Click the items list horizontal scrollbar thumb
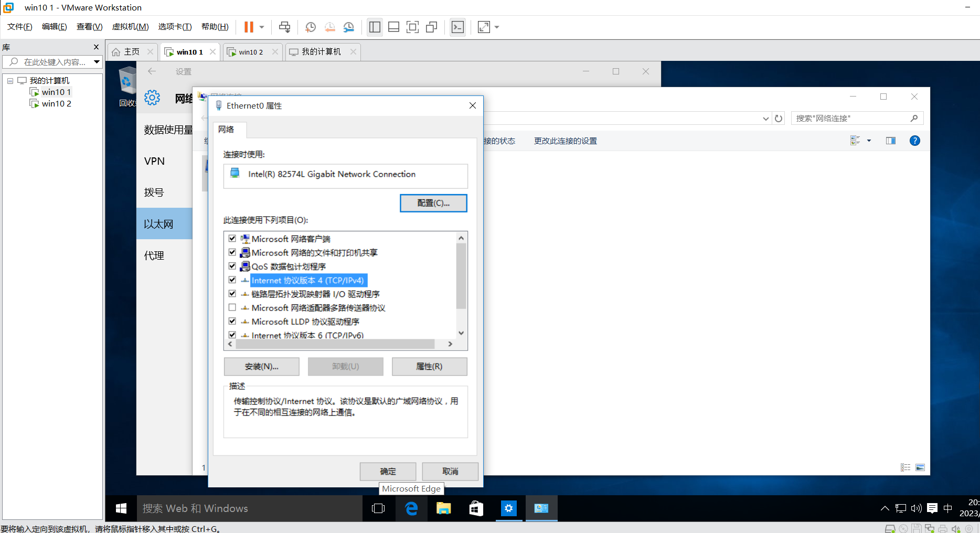 tap(335, 344)
